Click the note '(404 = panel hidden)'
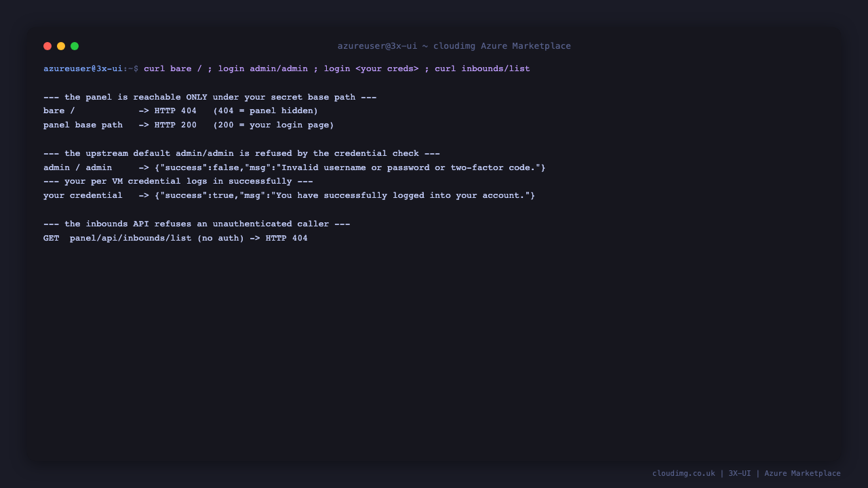 (x=265, y=110)
